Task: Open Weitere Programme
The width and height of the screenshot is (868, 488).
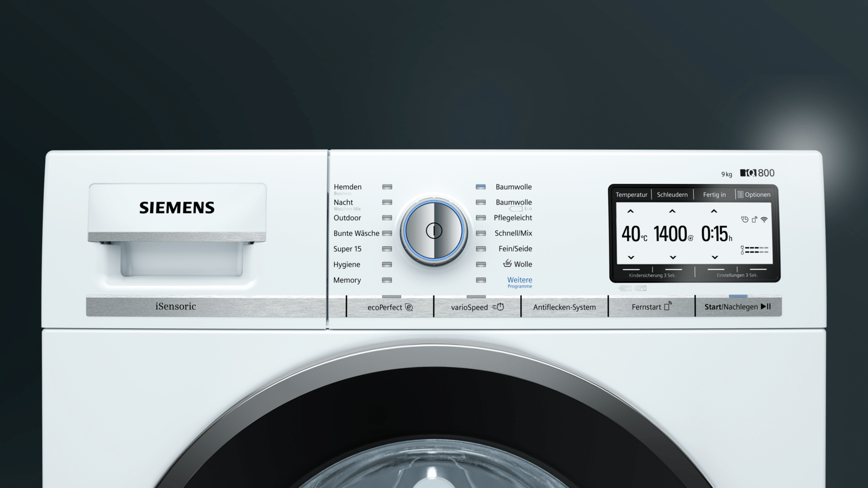Action: [x=520, y=282]
